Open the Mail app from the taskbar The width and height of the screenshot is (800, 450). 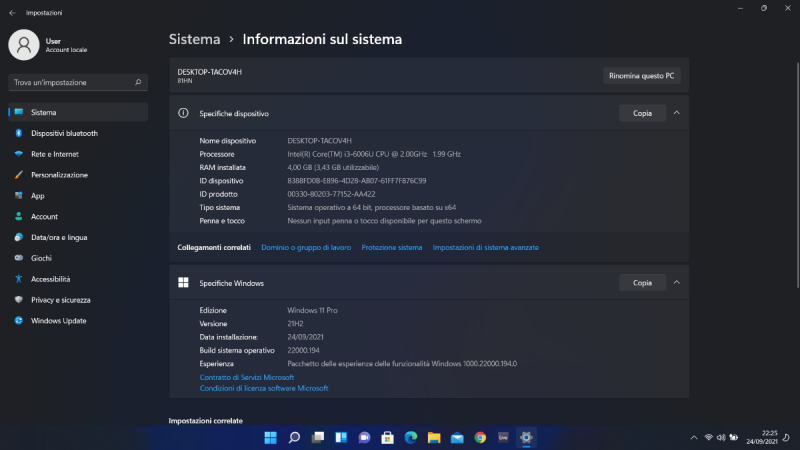coord(457,438)
